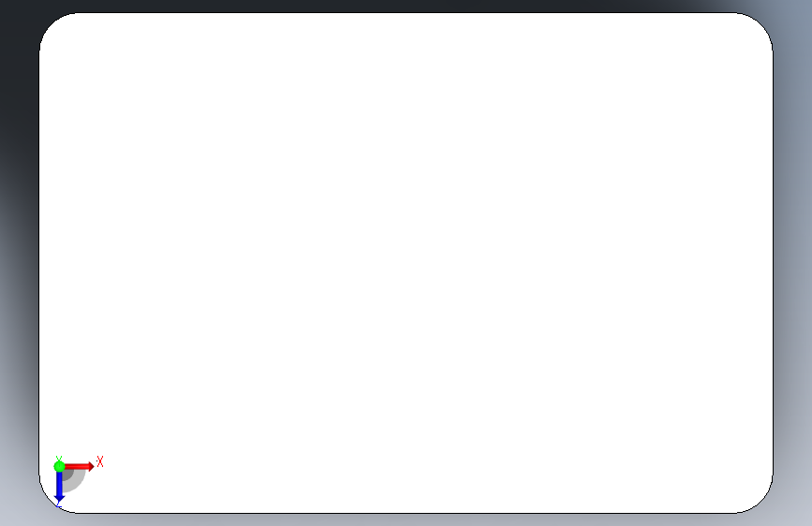
Task: Select the green Y axis dot
Action: pos(59,466)
